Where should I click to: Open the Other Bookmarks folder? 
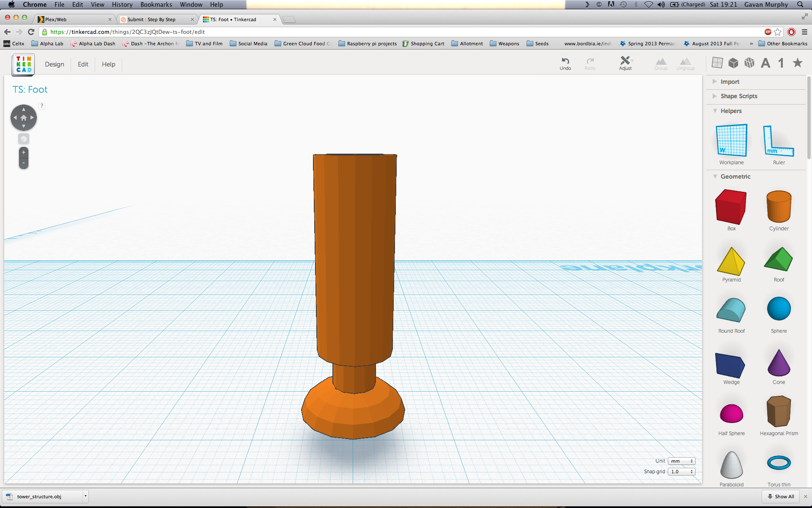[783, 44]
